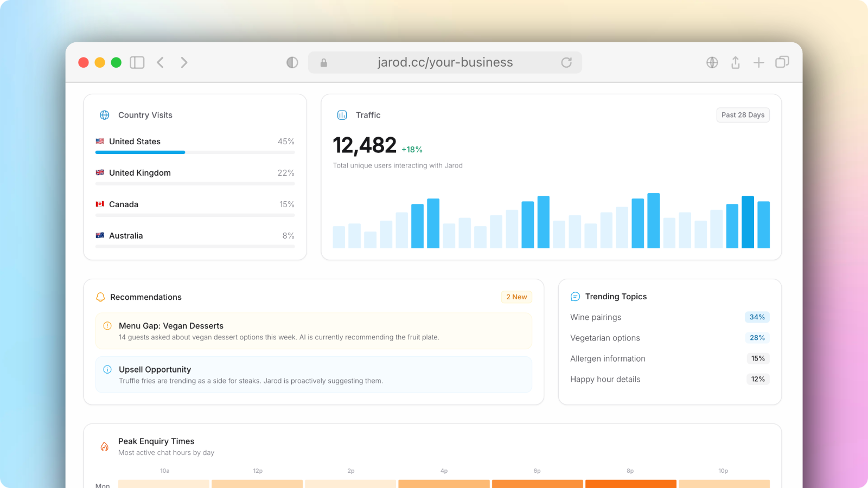The height and width of the screenshot is (488, 868).
Task: Click the Mon 10a heatmap cell
Action: pos(164,484)
